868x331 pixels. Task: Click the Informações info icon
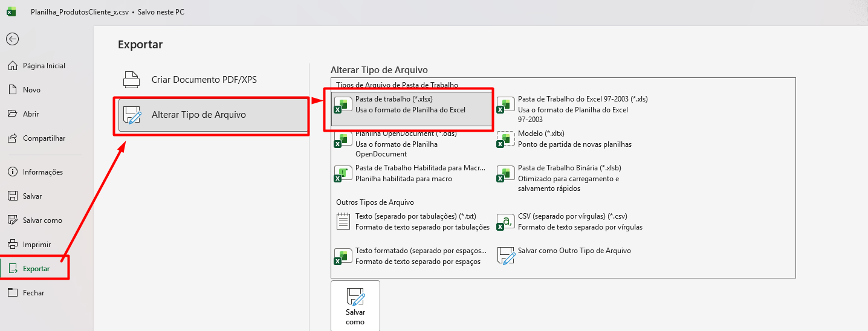click(12, 172)
